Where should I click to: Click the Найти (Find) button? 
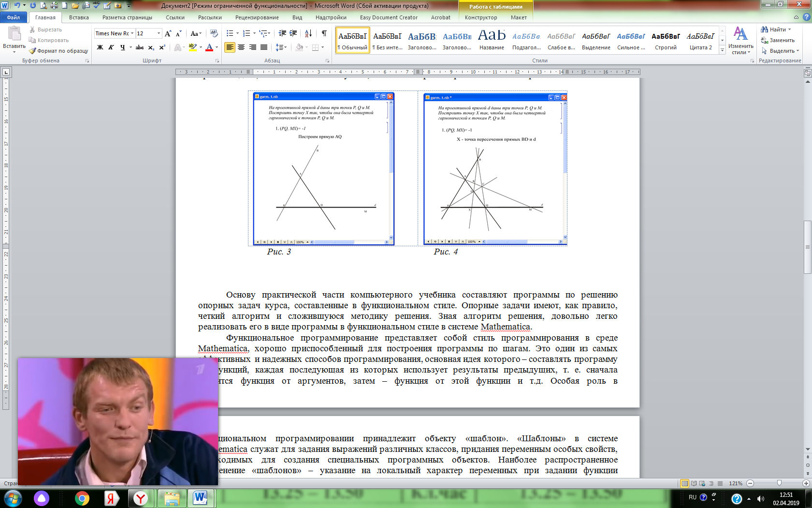coord(776,30)
